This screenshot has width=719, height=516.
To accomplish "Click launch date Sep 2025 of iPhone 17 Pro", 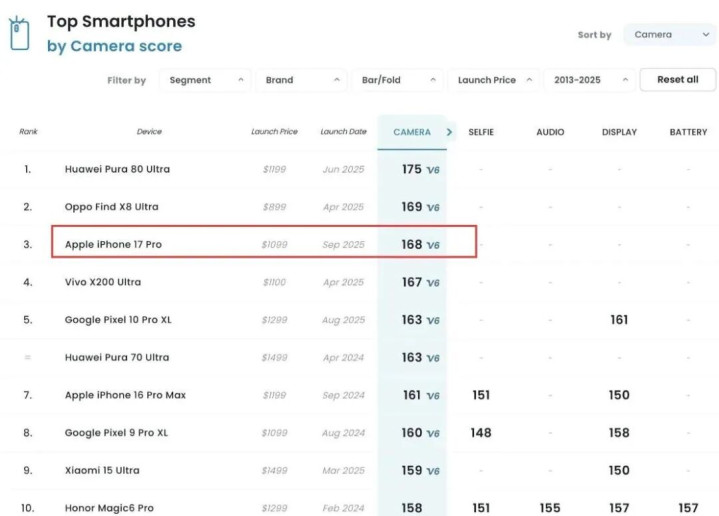I will coord(343,244).
